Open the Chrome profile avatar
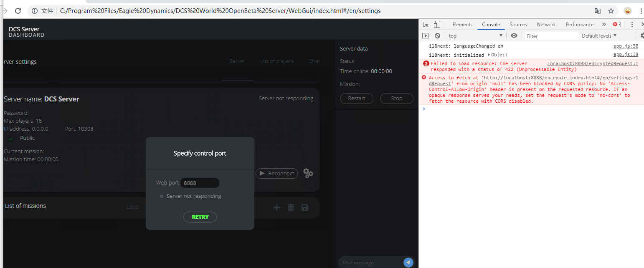 pos(628,11)
